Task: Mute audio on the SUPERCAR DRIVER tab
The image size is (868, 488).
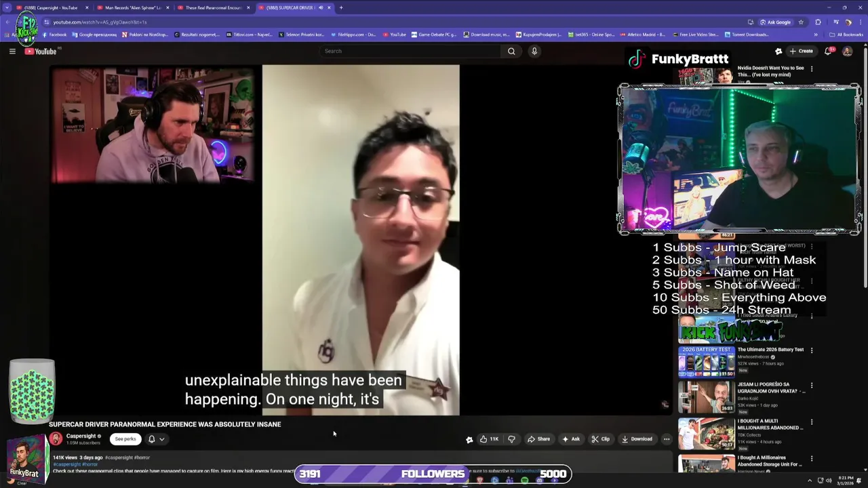Action: [321, 7]
